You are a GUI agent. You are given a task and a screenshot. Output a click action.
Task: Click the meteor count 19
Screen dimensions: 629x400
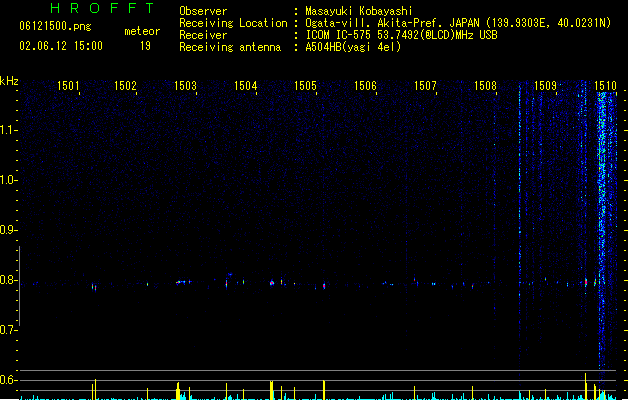(x=145, y=46)
